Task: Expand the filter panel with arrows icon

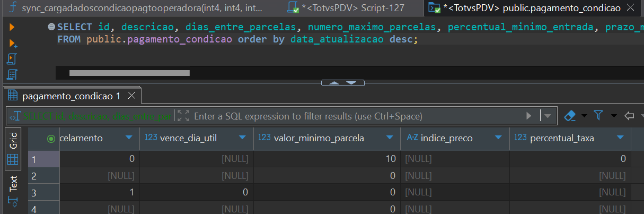Action: click(183, 115)
